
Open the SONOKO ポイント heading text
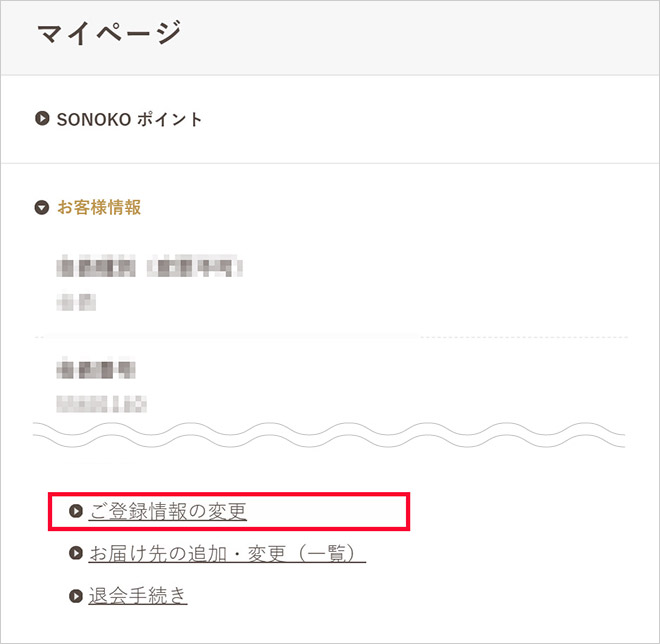click(x=130, y=119)
